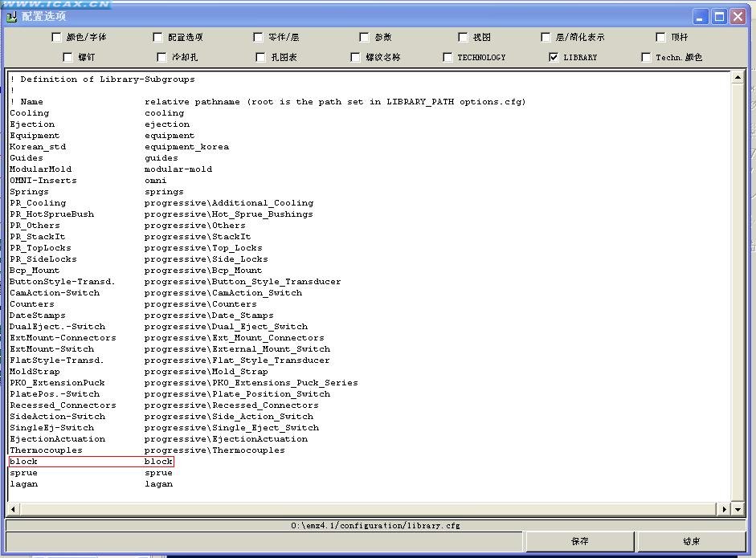Screen dimensions: 756x558
Task: Click the 'progressive\Hot_Sprue_Bushings' path
Action: click(228, 214)
